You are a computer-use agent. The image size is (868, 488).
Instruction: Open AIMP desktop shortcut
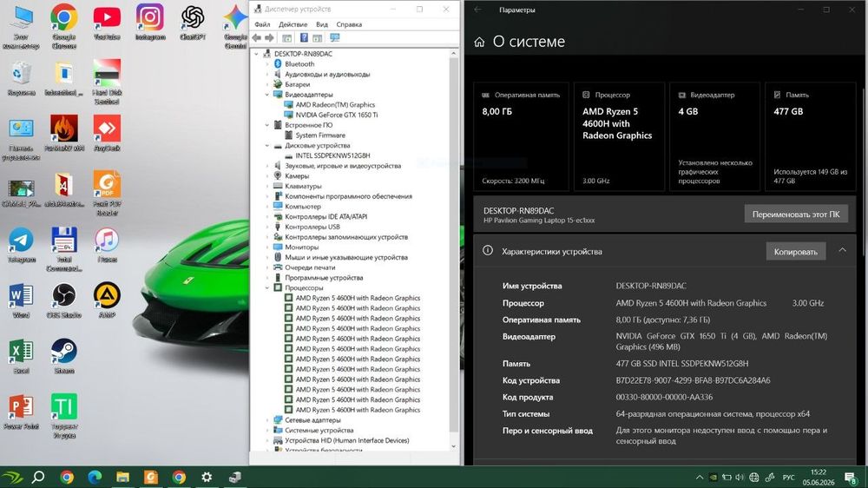pos(107,300)
